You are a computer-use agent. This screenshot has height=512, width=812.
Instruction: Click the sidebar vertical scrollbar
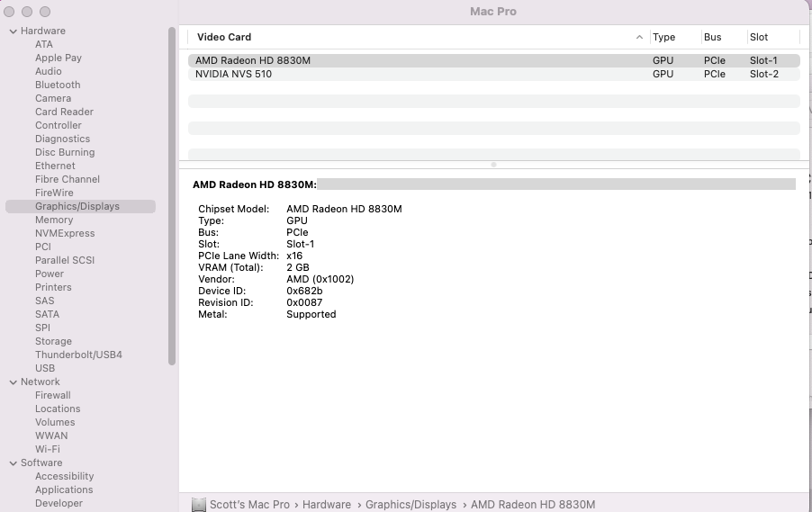172,196
